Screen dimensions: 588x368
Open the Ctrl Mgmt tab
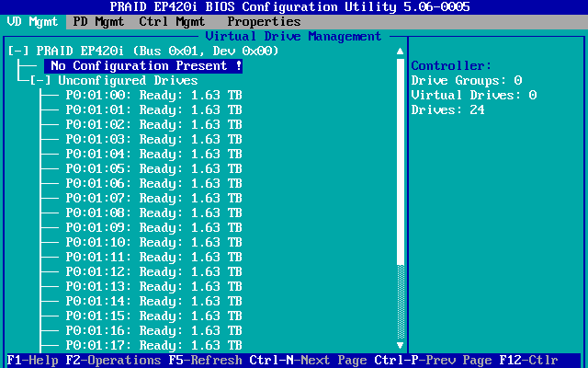coord(172,22)
